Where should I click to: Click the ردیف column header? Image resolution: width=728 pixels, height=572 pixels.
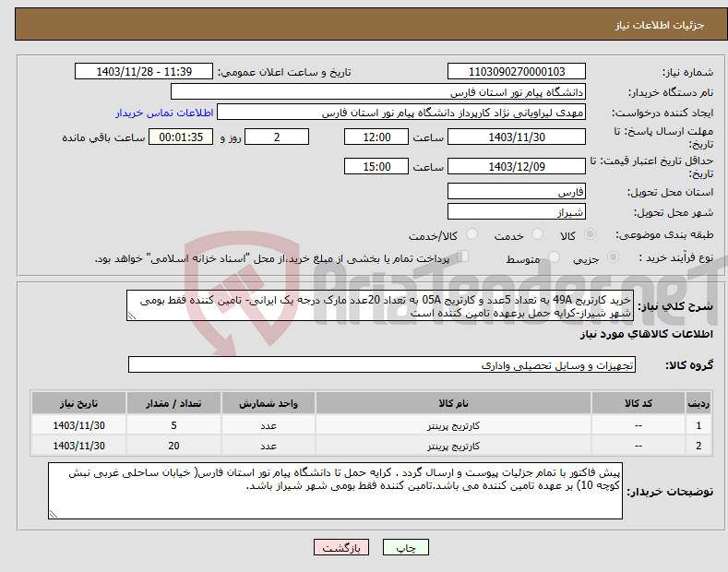698,403
